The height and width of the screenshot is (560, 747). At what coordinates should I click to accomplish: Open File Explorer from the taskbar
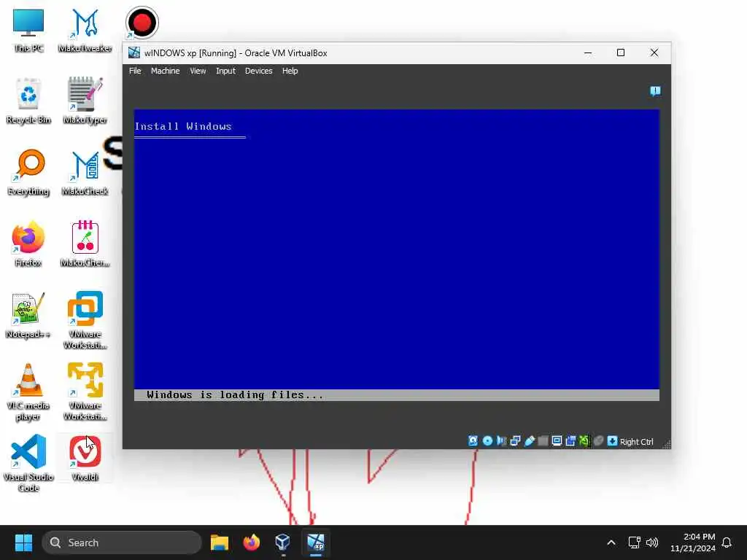point(220,542)
